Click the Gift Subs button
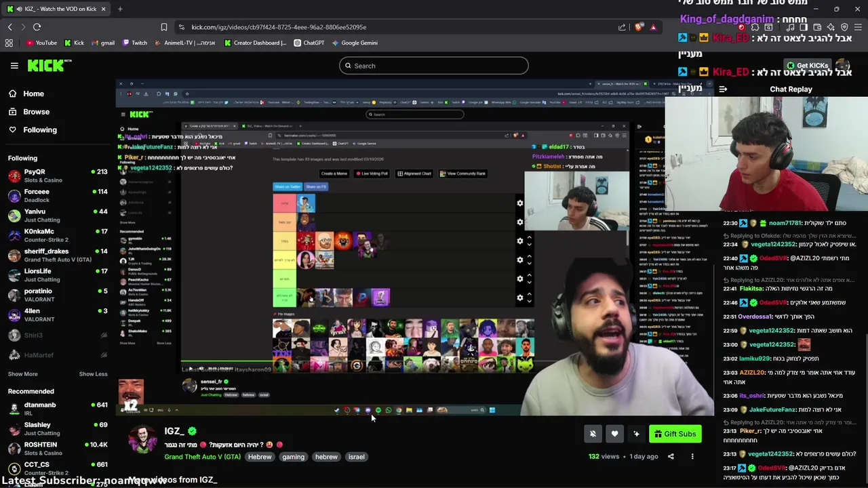Screen dimensions: 868x488 coord(675,434)
